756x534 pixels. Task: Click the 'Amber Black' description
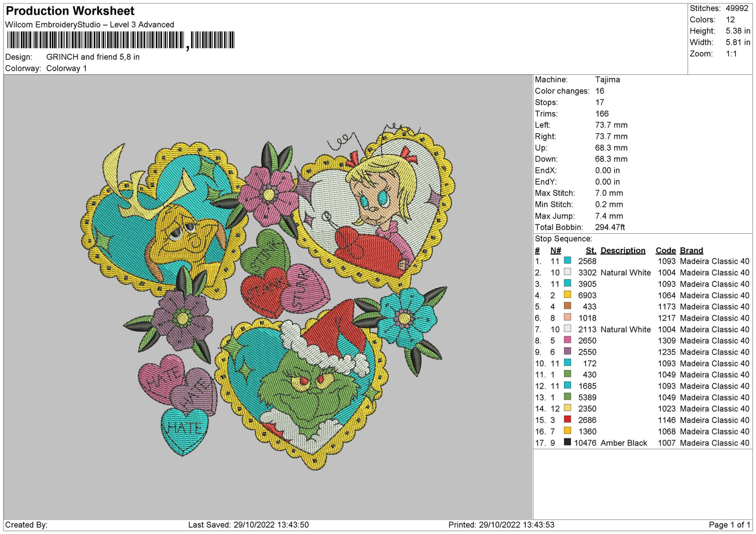tap(624, 443)
